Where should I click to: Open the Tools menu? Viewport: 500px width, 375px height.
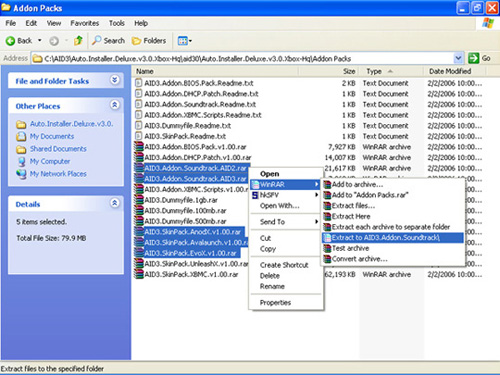[x=117, y=23]
